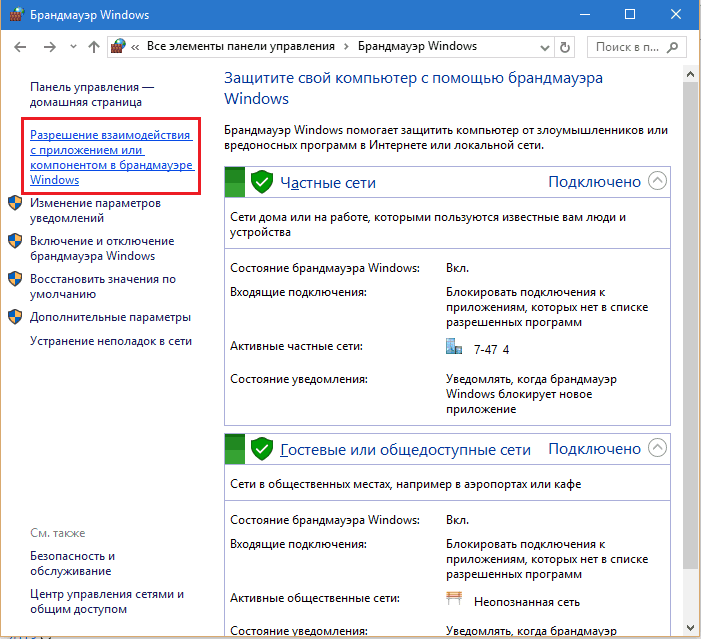Image resolution: width=701 pixels, height=639 pixels.
Task: Click the text Неопознанная сеть
Action: point(527,602)
